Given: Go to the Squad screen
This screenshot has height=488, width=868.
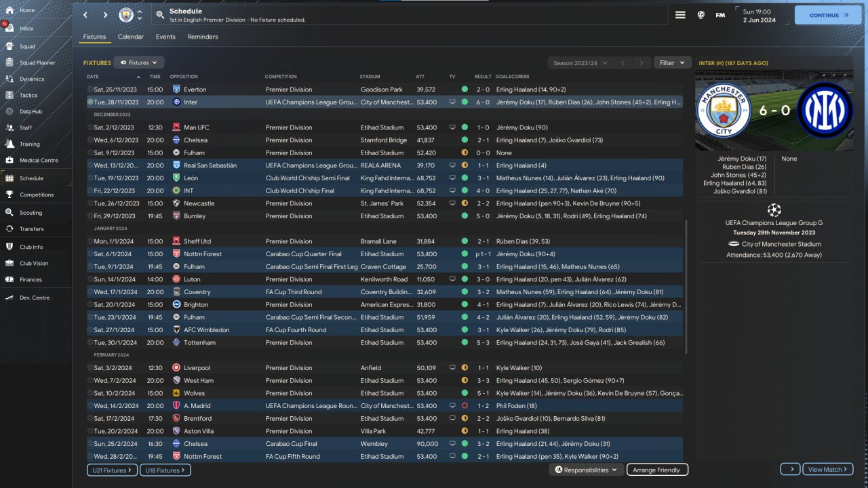Looking at the screenshot, I should tap(27, 47).
